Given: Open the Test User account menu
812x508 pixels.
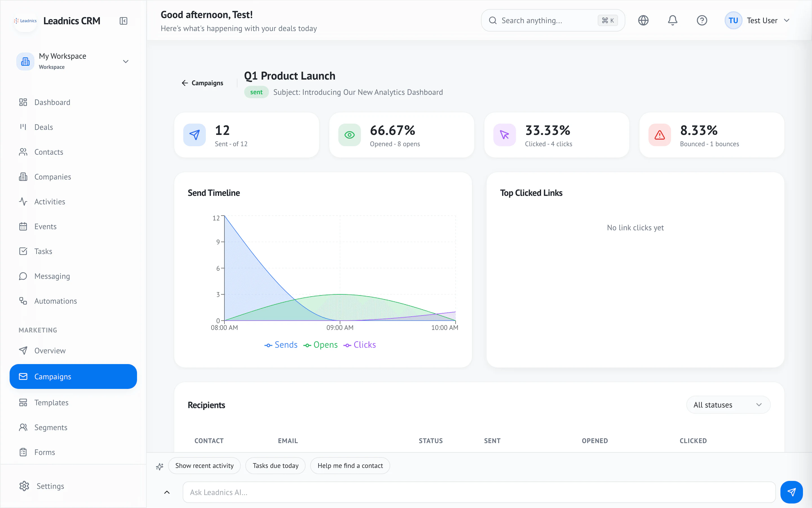Looking at the screenshot, I should pyautogui.click(x=758, y=21).
